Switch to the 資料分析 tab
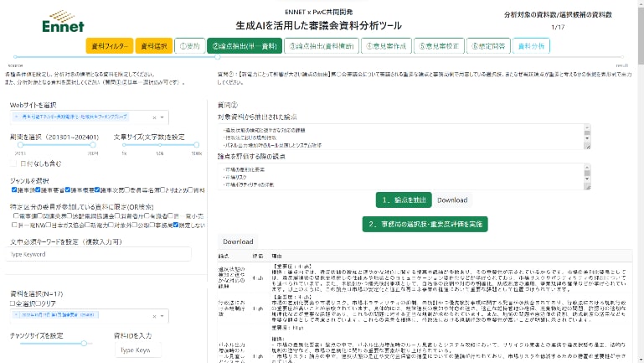Screen dimensions: 644x363 532,46
